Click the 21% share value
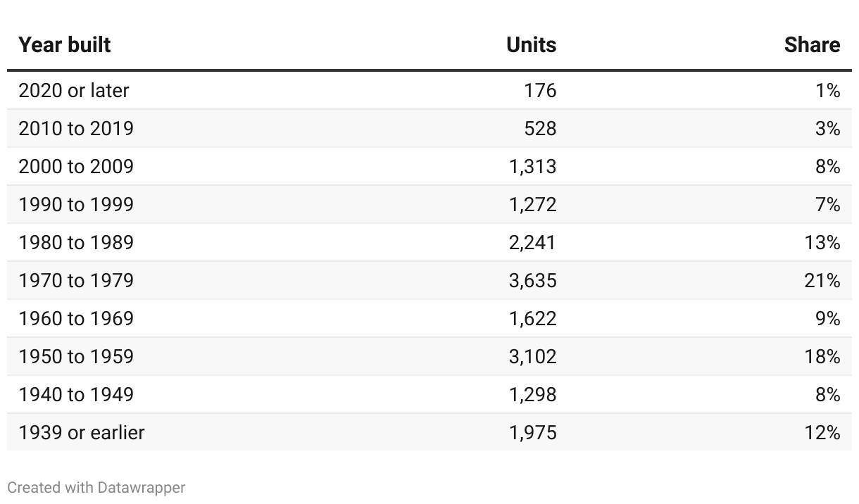859x504 pixels. pos(822,281)
